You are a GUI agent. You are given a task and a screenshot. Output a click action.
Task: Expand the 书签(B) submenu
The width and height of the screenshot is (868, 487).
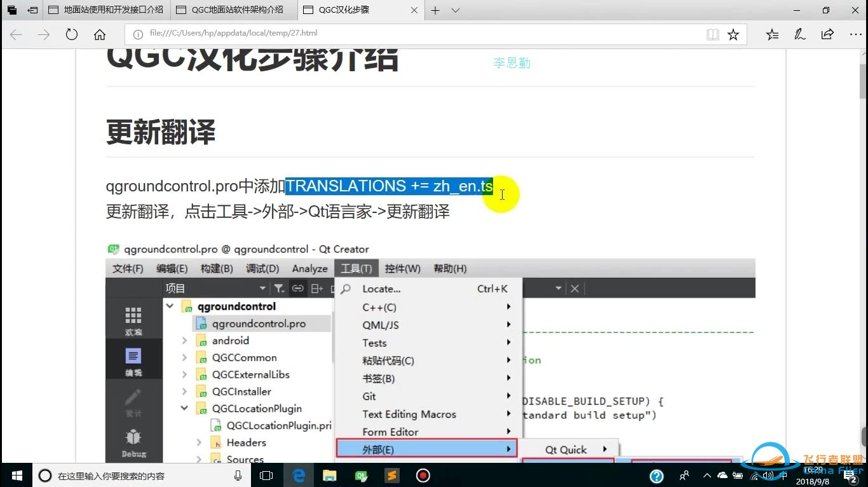pos(428,378)
